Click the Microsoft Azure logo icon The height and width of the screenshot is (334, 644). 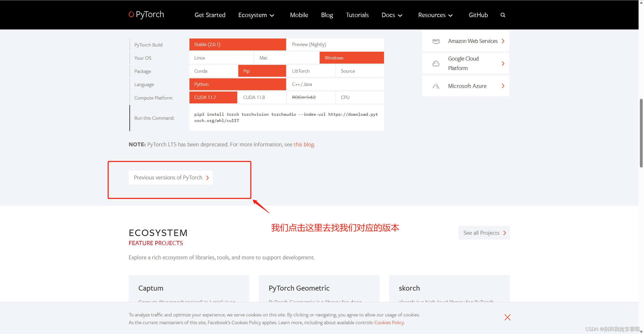coord(436,86)
